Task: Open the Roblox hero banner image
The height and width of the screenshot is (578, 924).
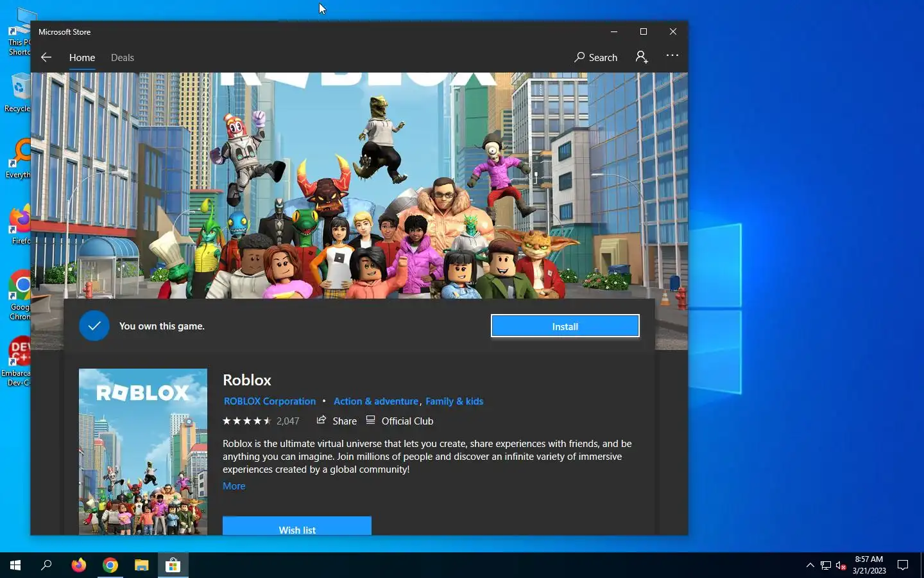Action: click(359, 185)
